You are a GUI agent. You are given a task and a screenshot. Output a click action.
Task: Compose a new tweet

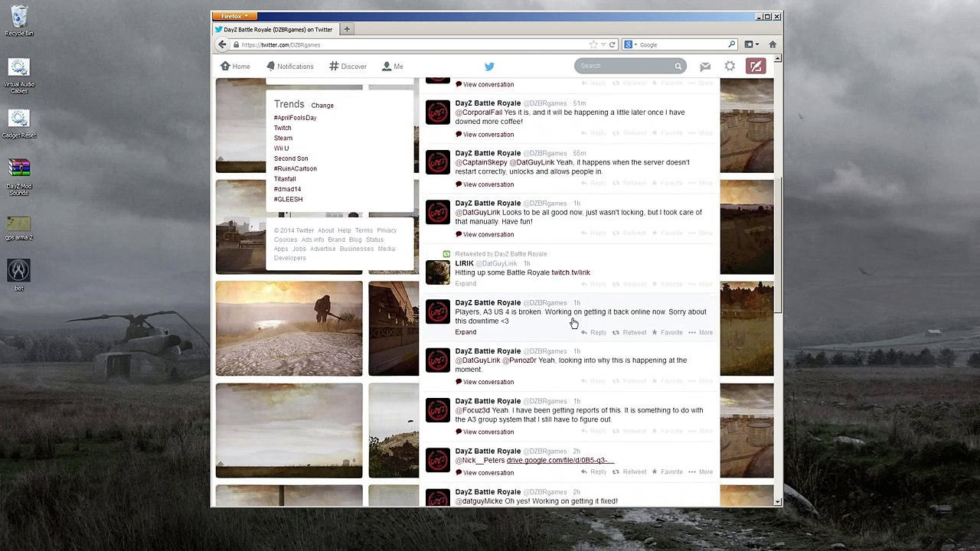(x=756, y=67)
